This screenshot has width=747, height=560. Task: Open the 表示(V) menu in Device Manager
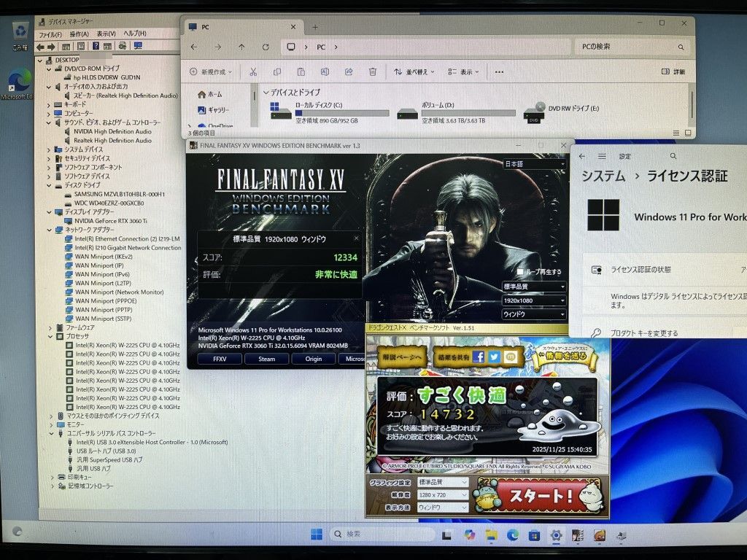[x=107, y=34]
